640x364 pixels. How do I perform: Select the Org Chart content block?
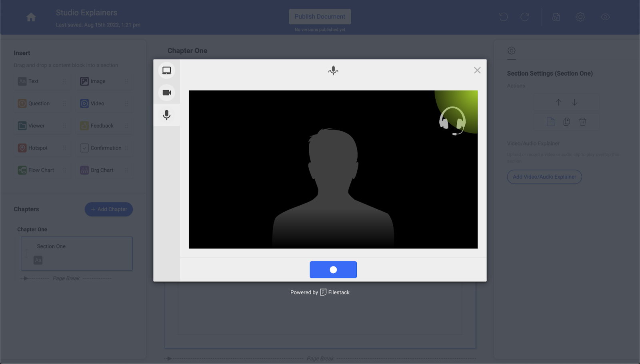pyautogui.click(x=104, y=170)
